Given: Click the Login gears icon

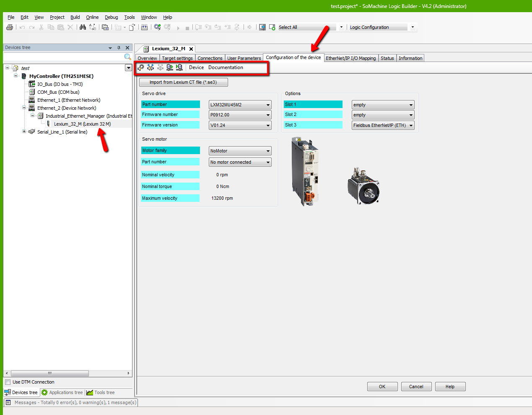Looking at the screenshot, I should [157, 27].
